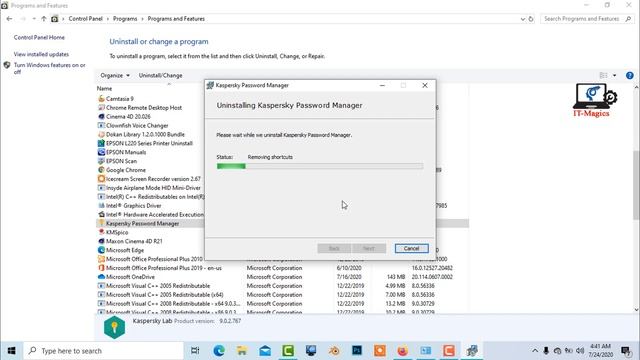Select Microsoft OneDrive entry
Viewport: 640px width, 360px height.
tap(130, 277)
